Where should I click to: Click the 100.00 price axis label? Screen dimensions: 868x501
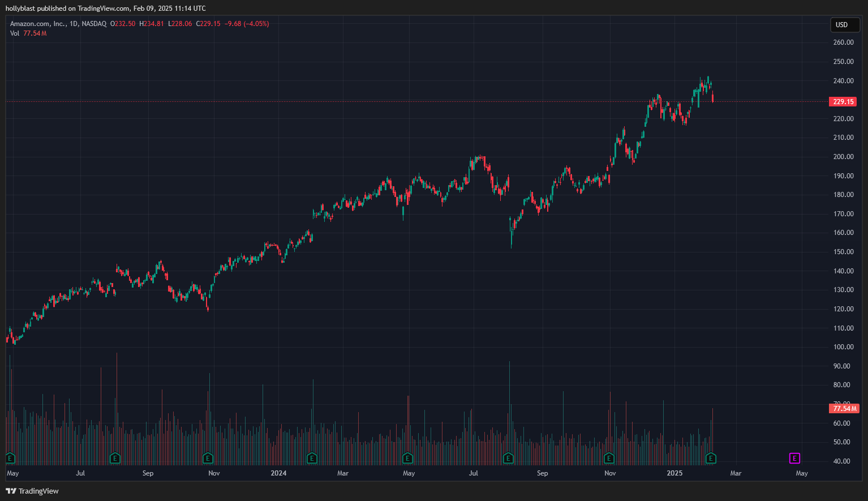tap(843, 347)
